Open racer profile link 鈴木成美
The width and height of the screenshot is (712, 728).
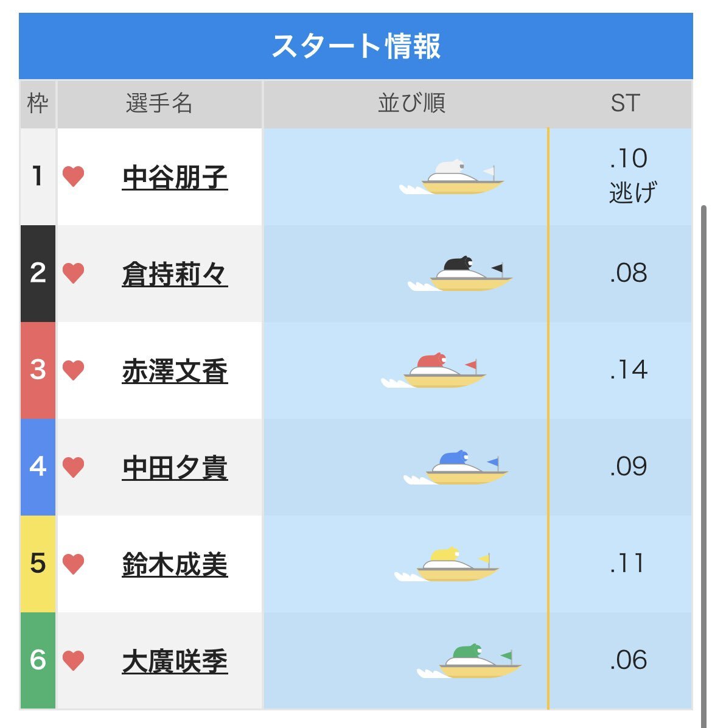(175, 564)
